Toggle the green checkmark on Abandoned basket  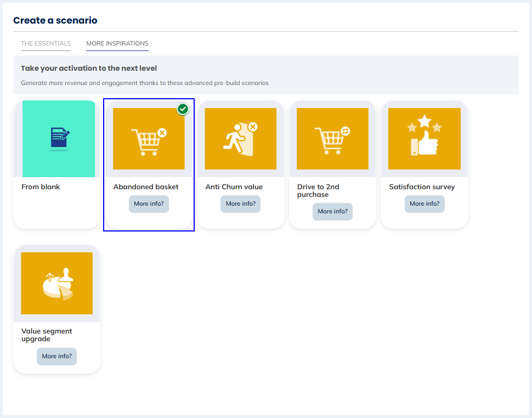pos(183,109)
